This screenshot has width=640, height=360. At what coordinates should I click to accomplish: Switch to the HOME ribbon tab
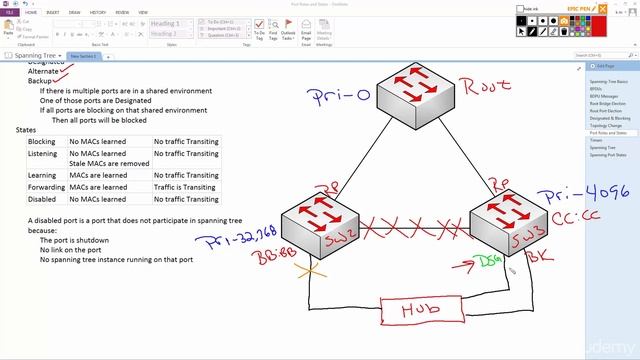click(31, 12)
